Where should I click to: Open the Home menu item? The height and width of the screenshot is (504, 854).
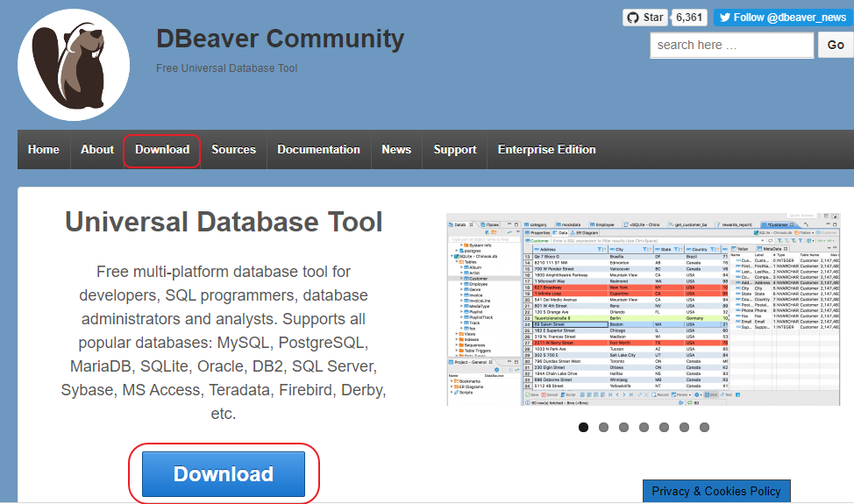click(44, 149)
